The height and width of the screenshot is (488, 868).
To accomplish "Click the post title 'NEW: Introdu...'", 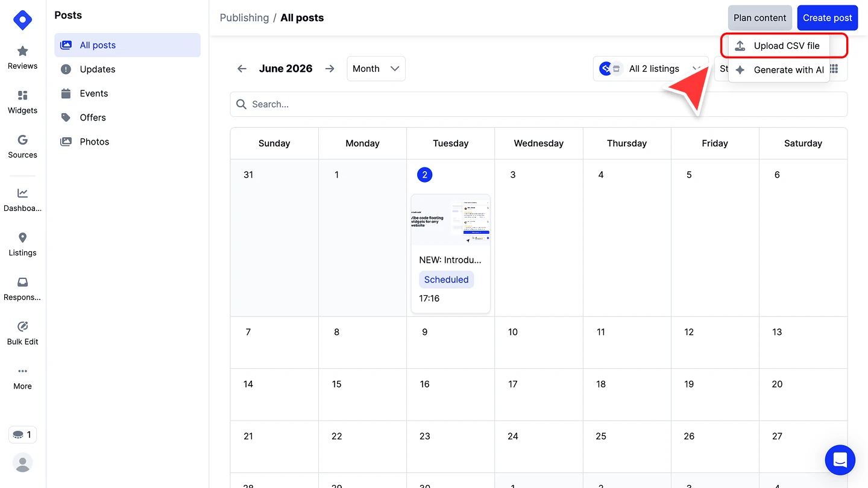I will (450, 260).
